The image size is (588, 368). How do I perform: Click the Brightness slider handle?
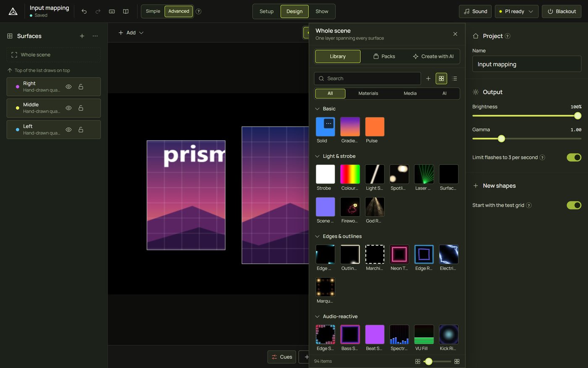click(x=577, y=116)
